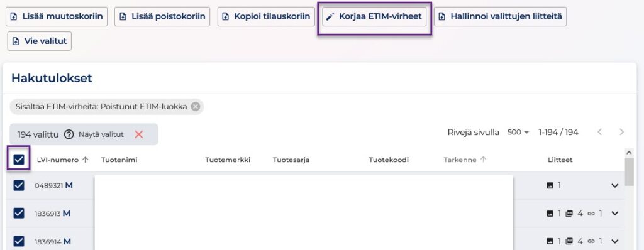Click the image attachment icon in row 0489321
This screenshot has height=250, width=644.
coord(550,185)
